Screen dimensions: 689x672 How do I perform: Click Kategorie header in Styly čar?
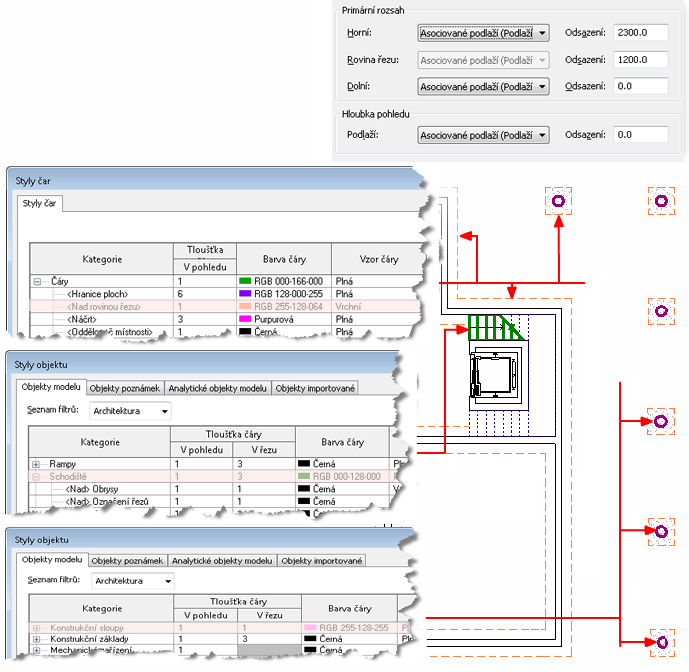coord(102,259)
